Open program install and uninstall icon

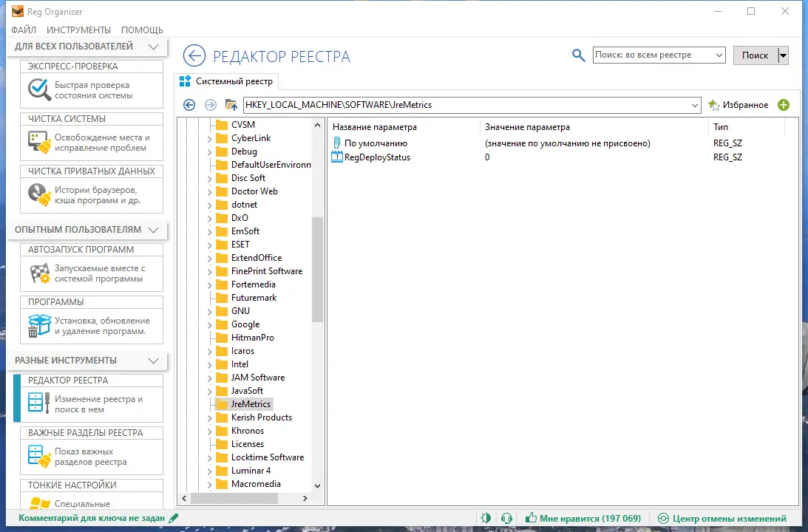pos(39,326)
